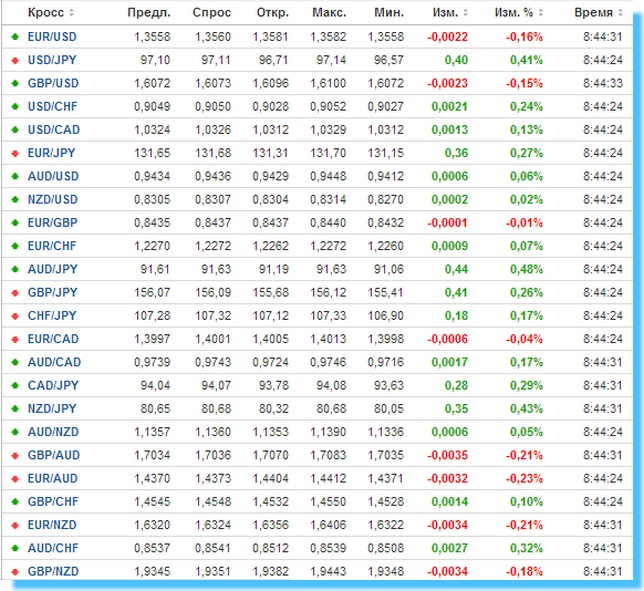
Task: Click the red arrow icon beside EUR/CAD
Action: pyautogui.click(x=15, y=339)
